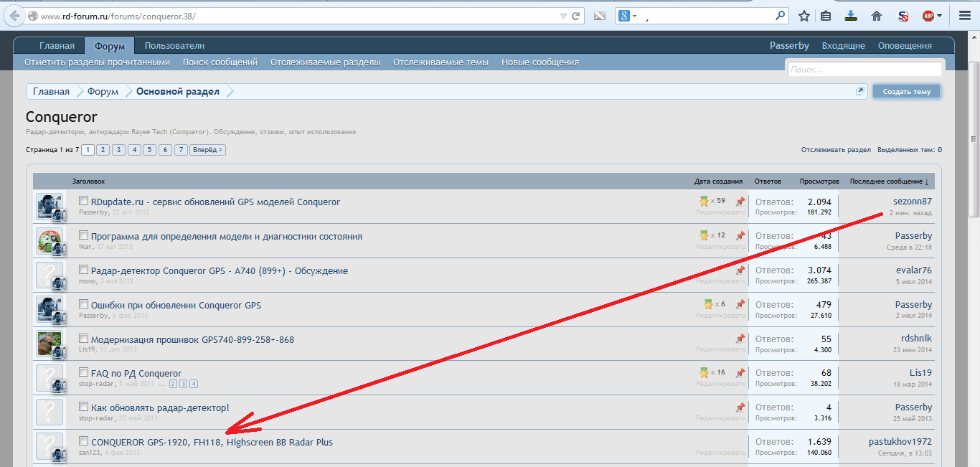Click the Создать тему button
This screenshot has width=980, height=467.
tap(906, 92)
